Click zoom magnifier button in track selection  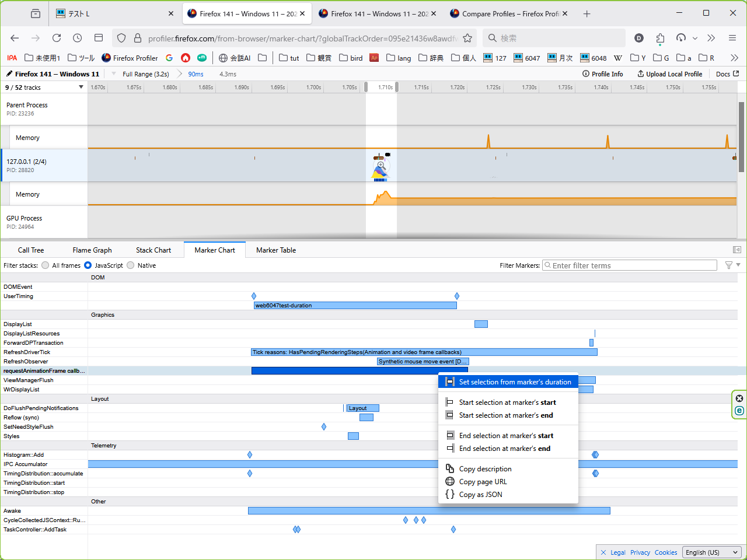(x=381, y=165)
